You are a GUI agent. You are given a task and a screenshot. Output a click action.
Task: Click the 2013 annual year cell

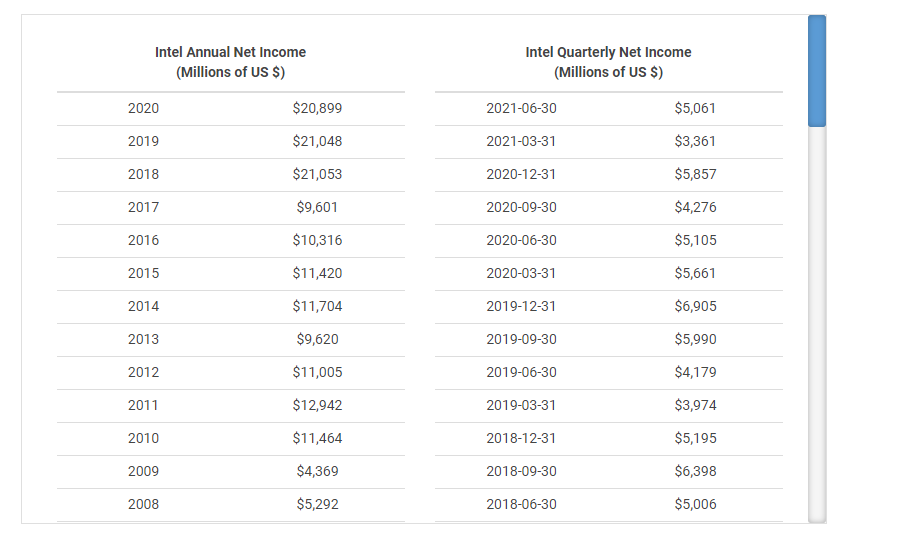(143, 339)
